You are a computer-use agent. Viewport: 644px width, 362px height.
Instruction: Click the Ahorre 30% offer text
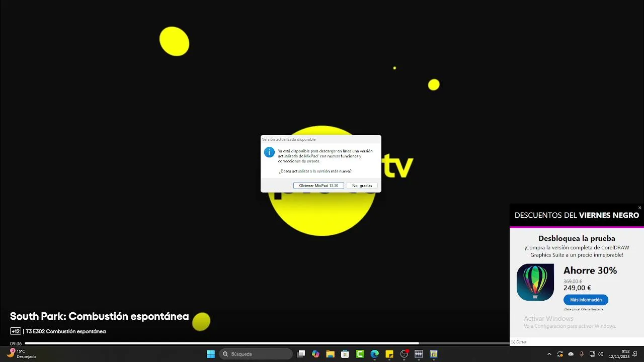click(x=590, y=270)
